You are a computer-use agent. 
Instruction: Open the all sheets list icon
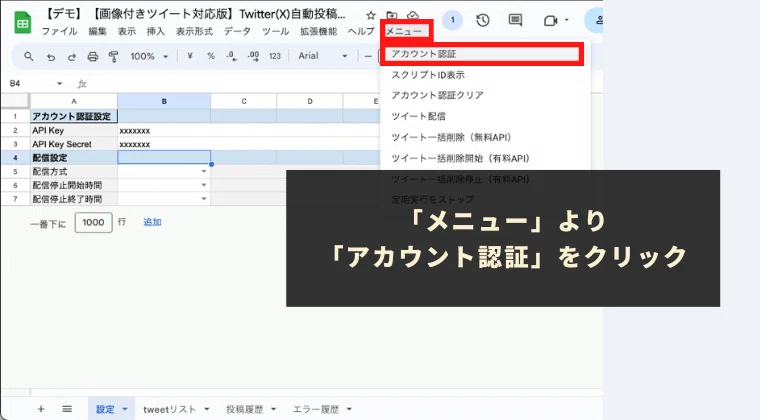coord(67,409)
